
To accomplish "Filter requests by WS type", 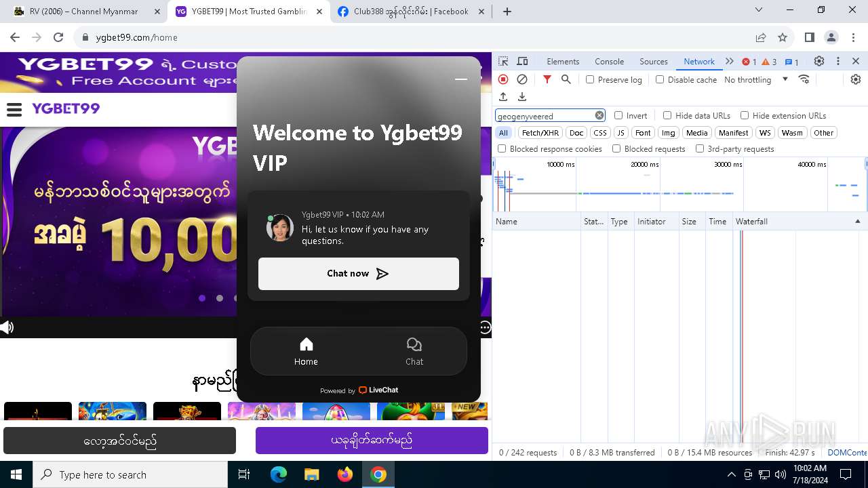I will click(x=765, y=133).
